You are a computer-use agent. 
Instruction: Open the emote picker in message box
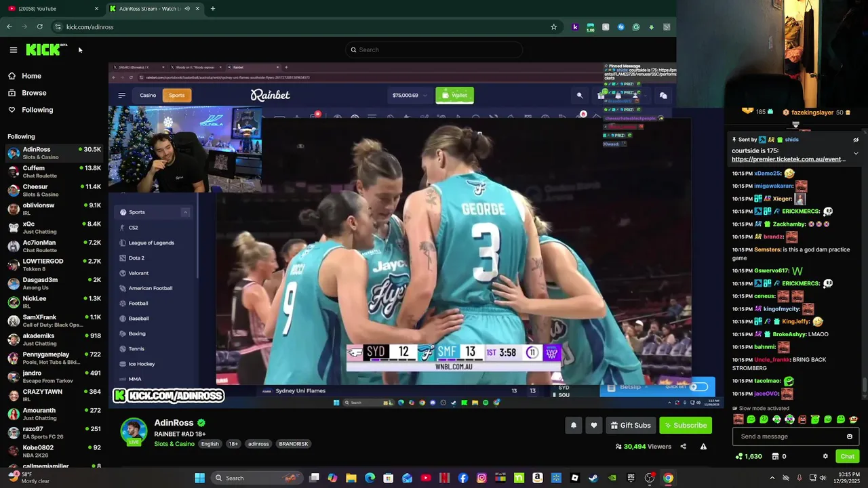(x=850, y=436)
